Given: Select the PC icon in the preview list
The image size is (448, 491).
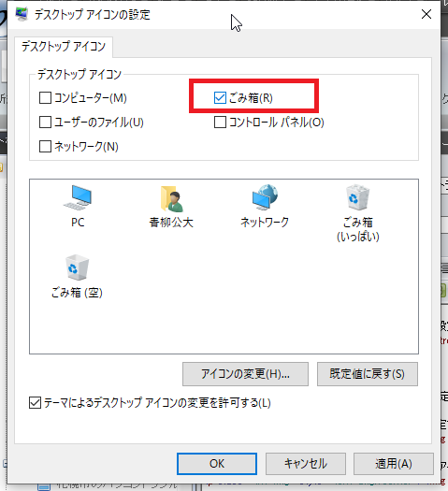Looking at the screenshot, I should pos(78,197).
